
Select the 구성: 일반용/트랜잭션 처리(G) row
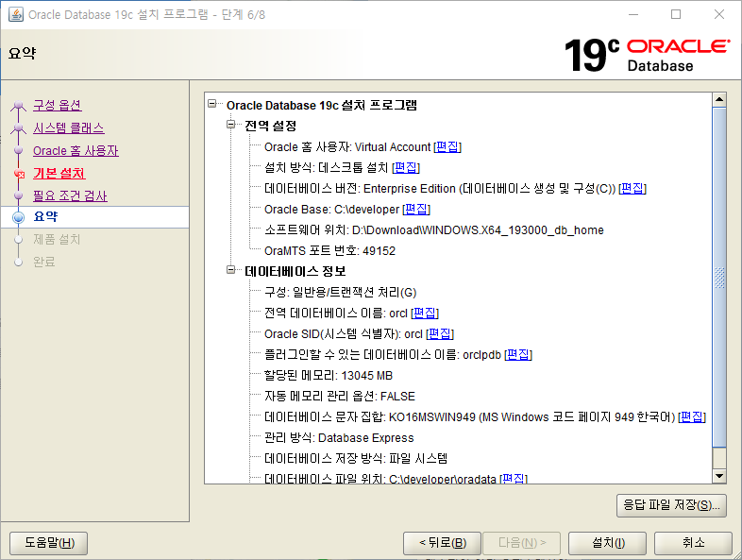[340, 292]
